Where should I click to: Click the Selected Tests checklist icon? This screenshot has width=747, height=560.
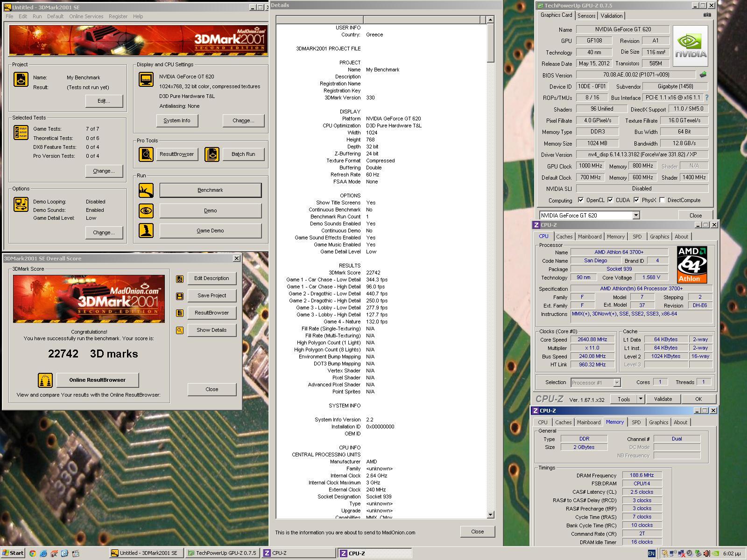click(x=21, y=133)
